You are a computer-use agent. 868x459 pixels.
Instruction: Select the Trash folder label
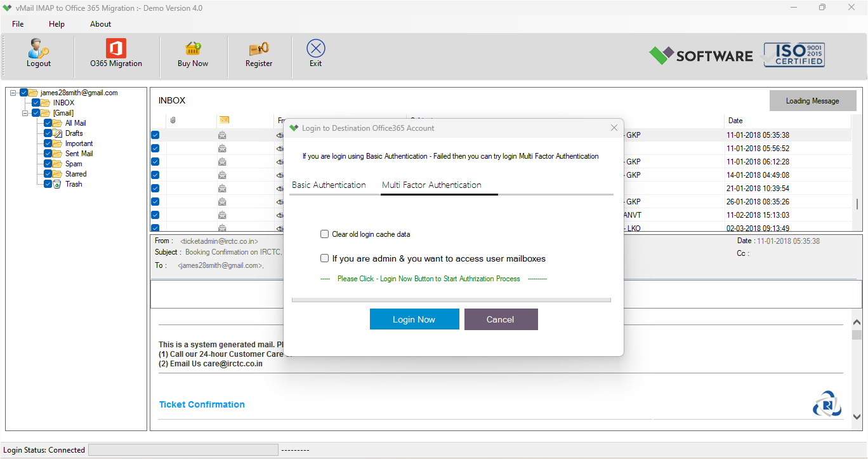click(74, 184)
